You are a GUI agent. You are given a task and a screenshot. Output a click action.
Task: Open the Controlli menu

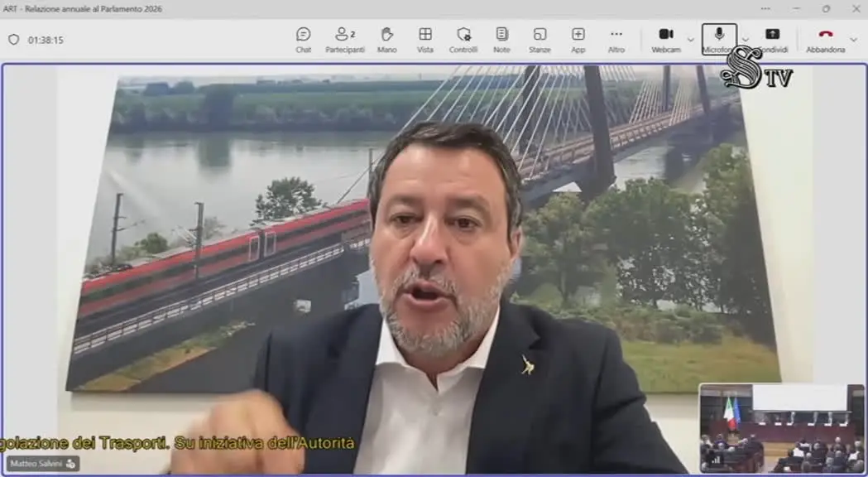pyautogui.click(x=463, y=40)
